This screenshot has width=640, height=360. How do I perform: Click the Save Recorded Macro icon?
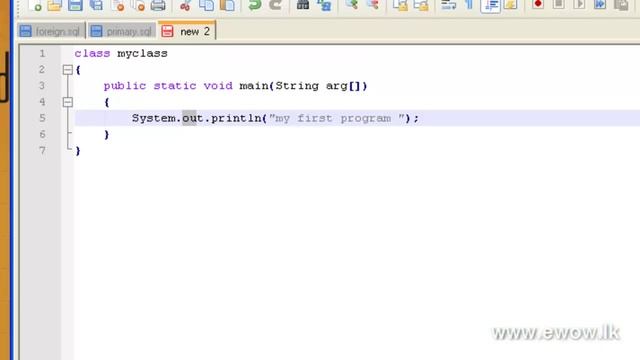click(621, 5)
